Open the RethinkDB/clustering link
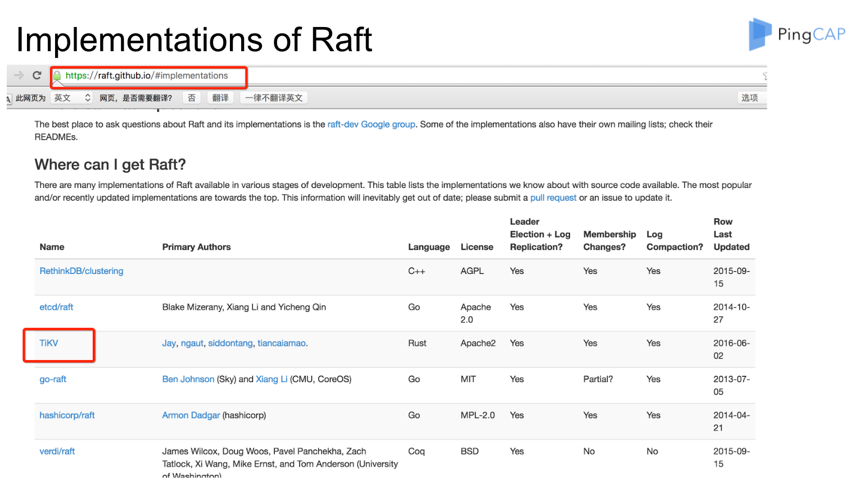Image resolution: width=868 pixels, height=485 pixels. (82, 271)
